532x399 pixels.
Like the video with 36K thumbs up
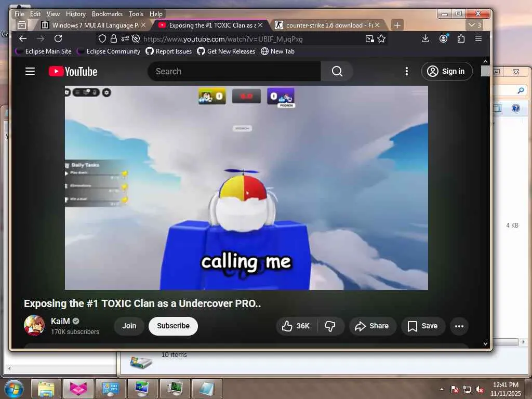coord(296,326)
